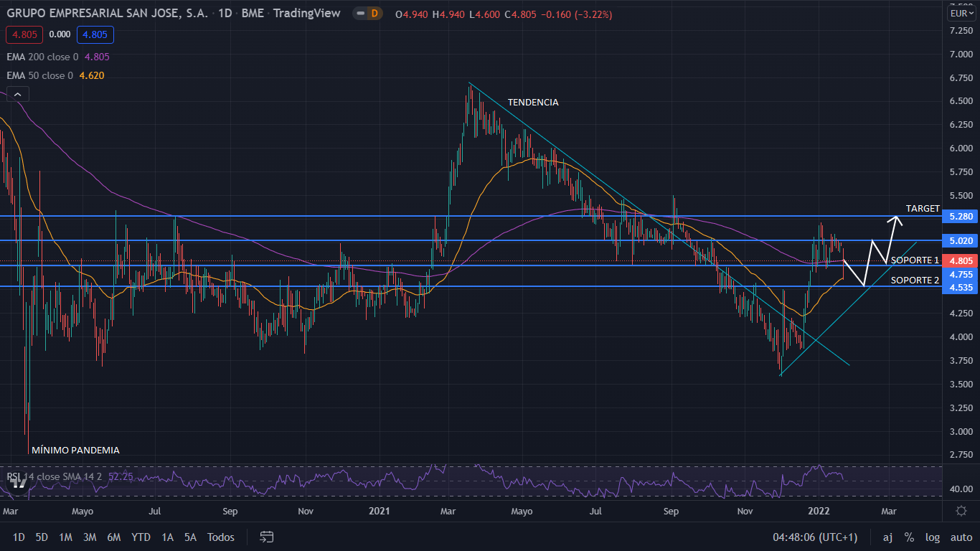Open the timezone menu showing UTC+1
Screen dimensions: 980x551
coord(815,537)
